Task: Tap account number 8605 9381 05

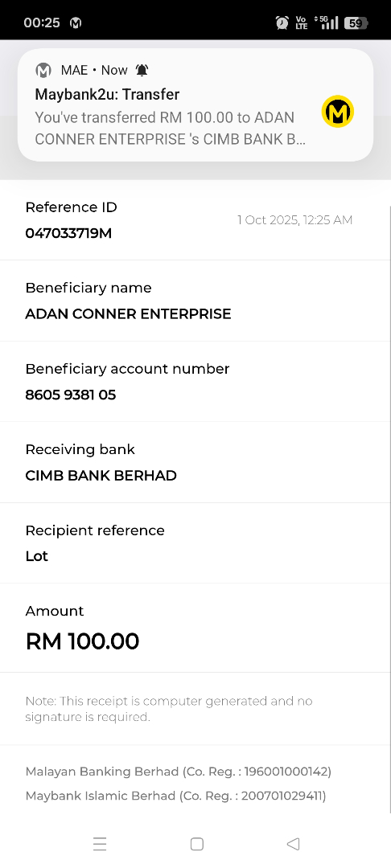Action: [70, 395]
